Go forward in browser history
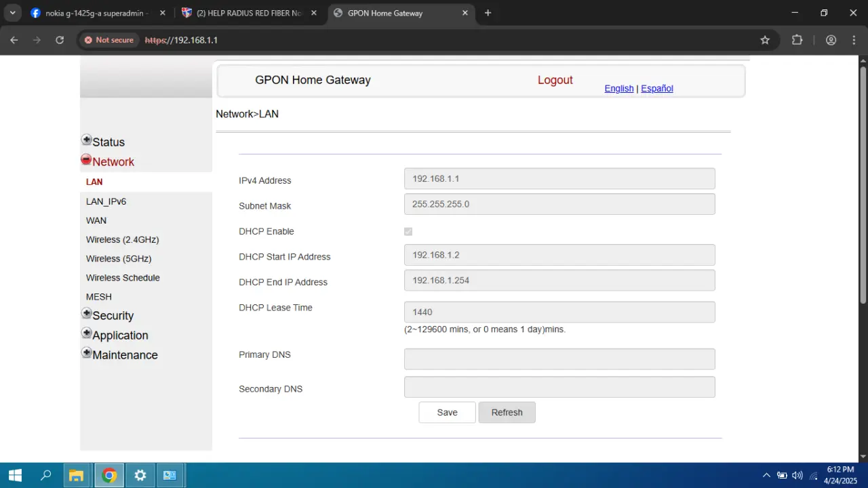The height and width of the screenshot is (488, 868). 37,40
